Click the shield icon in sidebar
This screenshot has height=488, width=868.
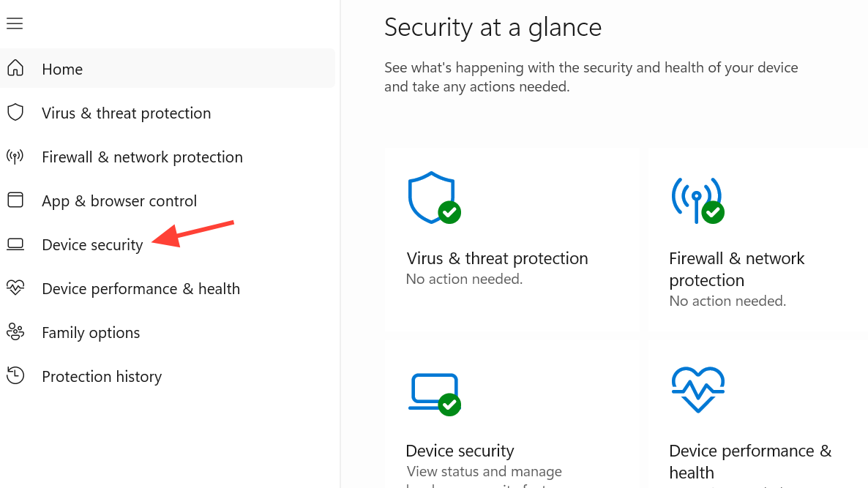tap(15, 113)
